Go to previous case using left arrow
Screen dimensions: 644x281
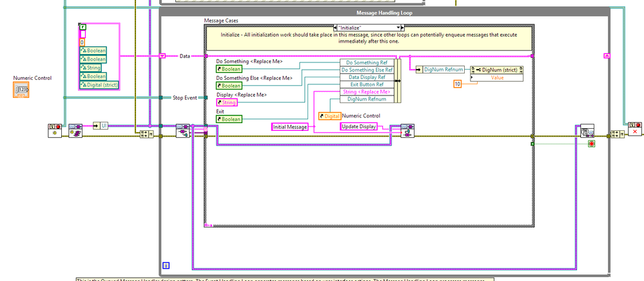pyautogui.click(x=337, y=28)
